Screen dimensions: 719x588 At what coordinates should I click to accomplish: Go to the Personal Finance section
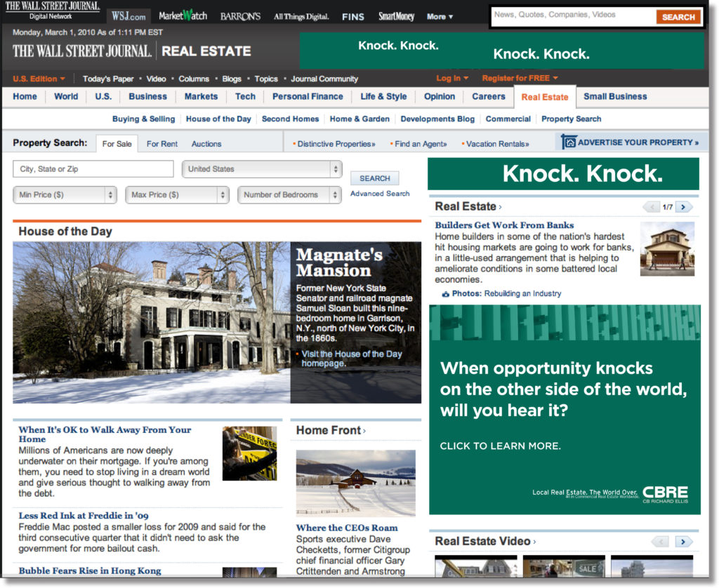(x=308, y=97)
